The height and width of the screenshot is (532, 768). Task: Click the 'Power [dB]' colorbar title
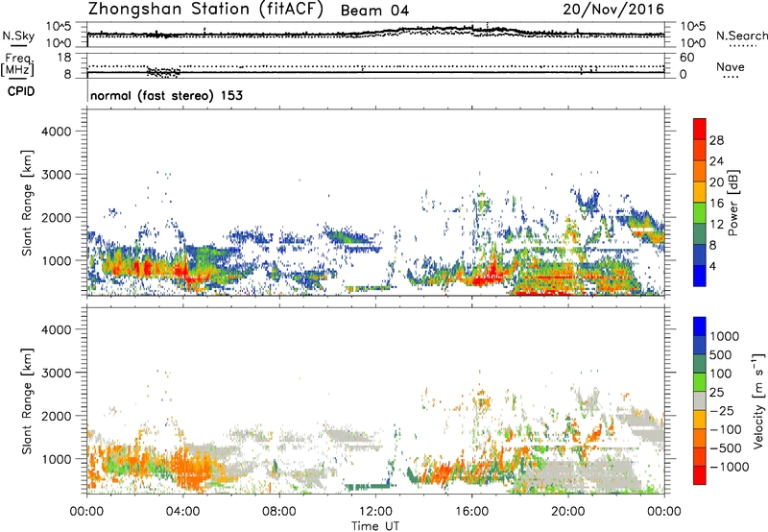[733, 203]
